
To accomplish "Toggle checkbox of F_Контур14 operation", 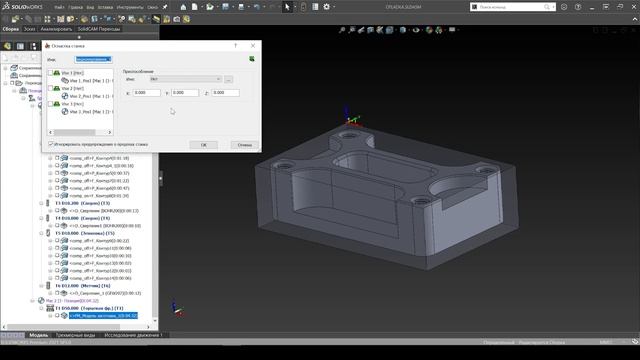I will [57, 278].
